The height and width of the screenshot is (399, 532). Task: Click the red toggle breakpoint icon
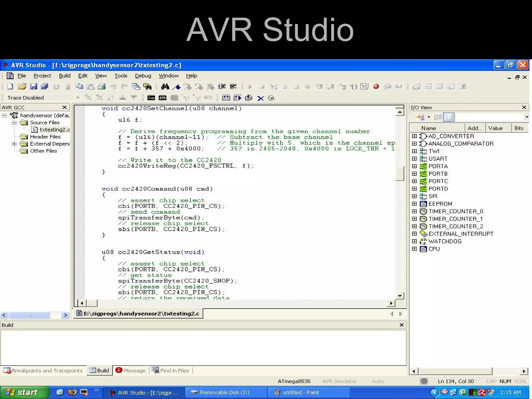point(376,87)
